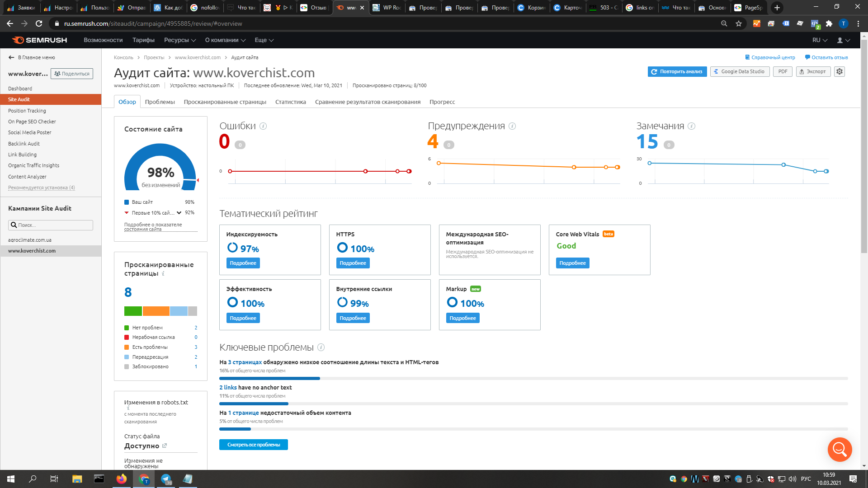Click the Экспорт button
This screenshot has height=488, width=868.
pyautogui.click(x=813, y=71)
